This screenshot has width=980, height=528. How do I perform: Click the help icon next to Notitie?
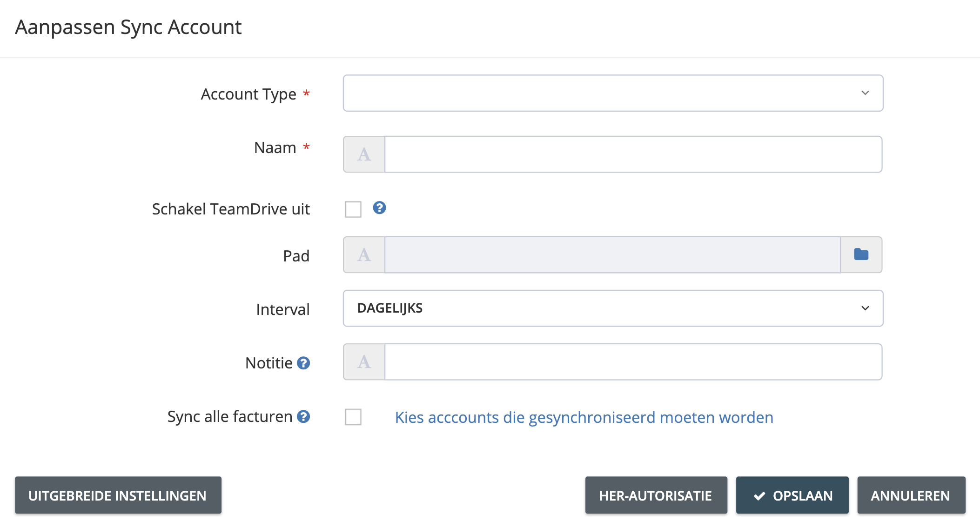[303, 363]
